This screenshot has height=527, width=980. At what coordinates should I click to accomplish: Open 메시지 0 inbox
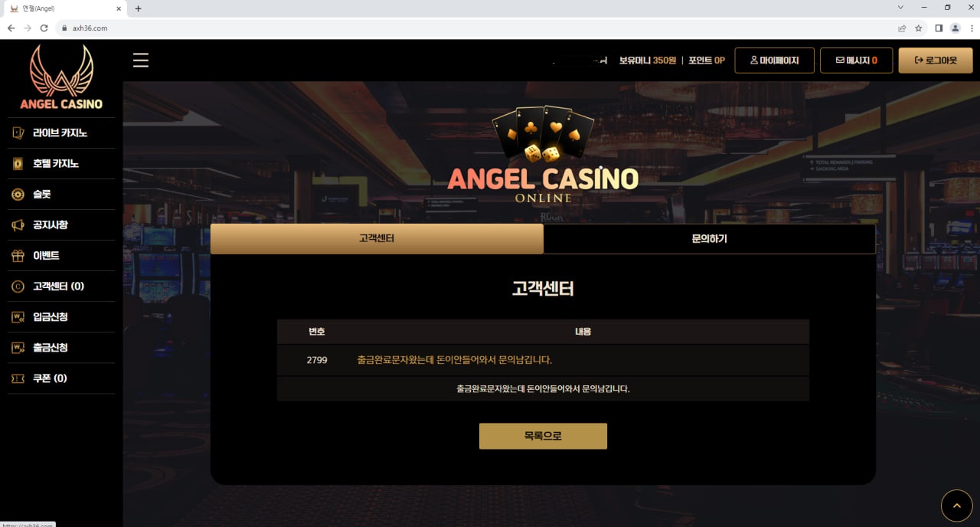coord(856,61)
